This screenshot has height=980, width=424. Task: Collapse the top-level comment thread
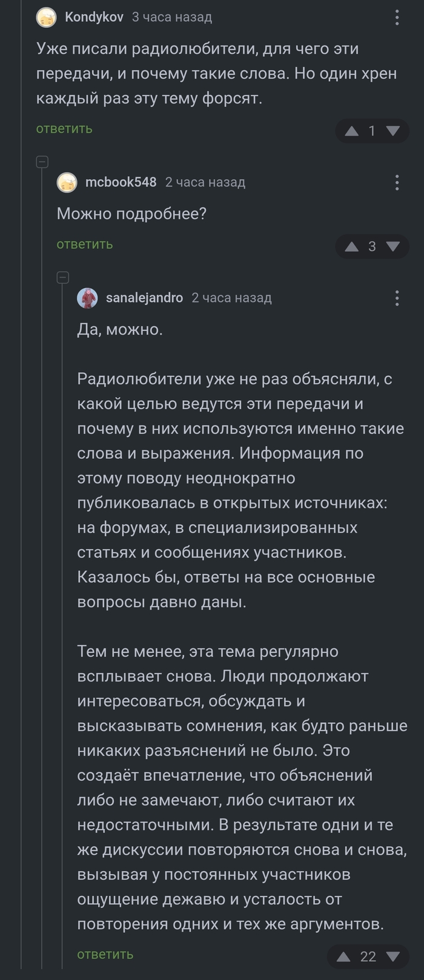41,162
